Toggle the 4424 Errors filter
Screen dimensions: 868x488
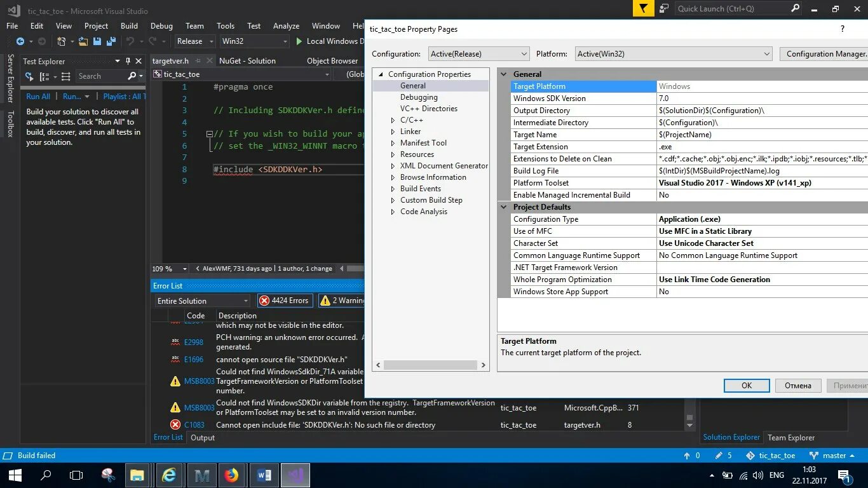[x=284, y=301]
